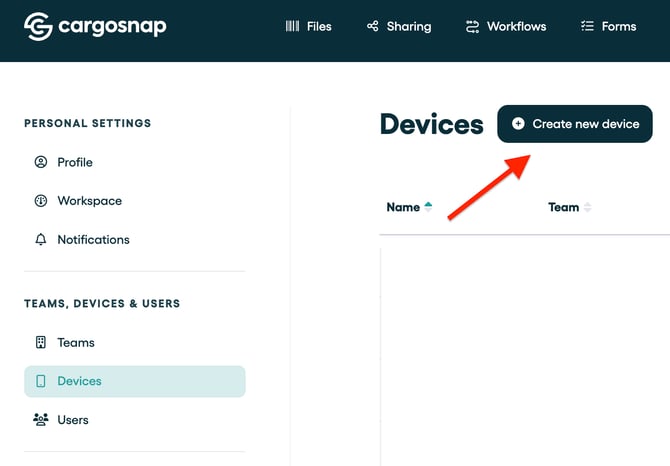Click the Teams building icon

click(41, 342)
